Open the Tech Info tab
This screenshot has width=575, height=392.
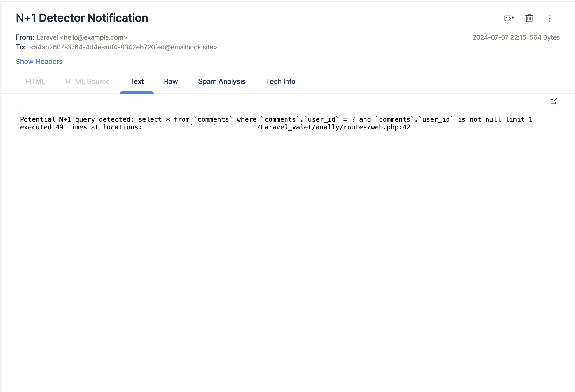click(x=281, y=81)
